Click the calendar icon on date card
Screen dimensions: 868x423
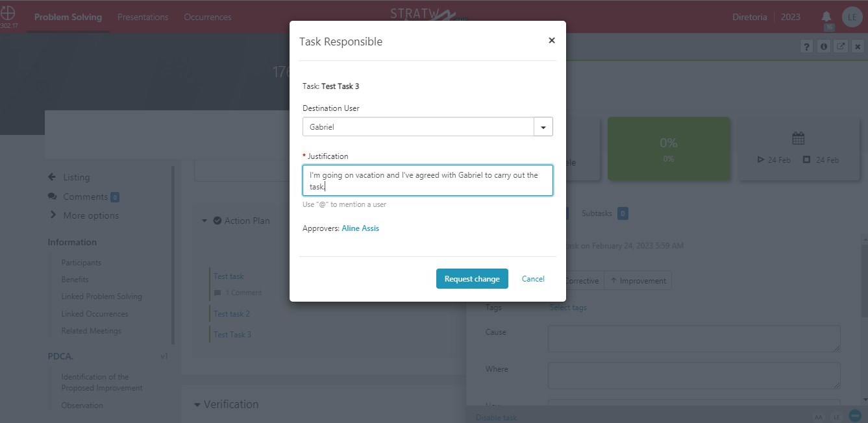point(799,138)
